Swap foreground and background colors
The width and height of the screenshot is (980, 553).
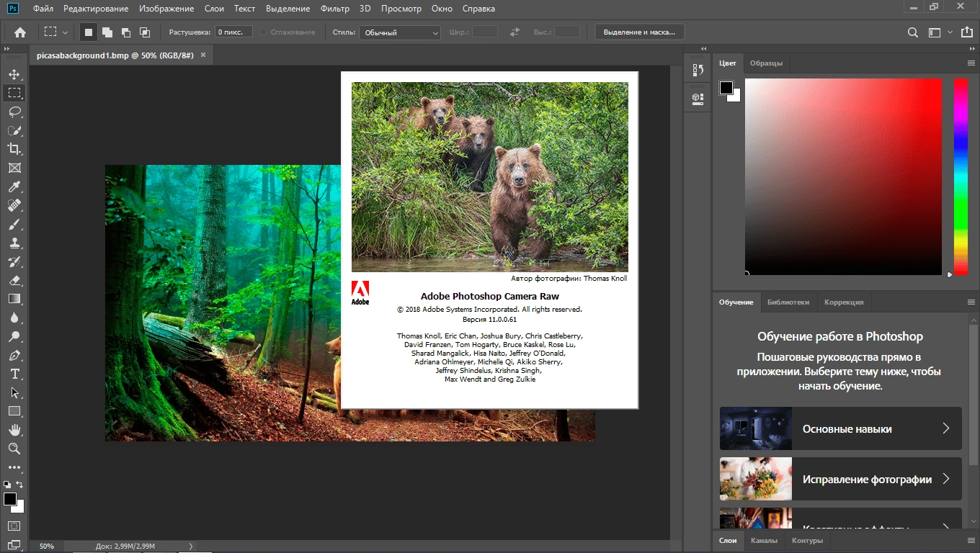[x=20, y=485]
